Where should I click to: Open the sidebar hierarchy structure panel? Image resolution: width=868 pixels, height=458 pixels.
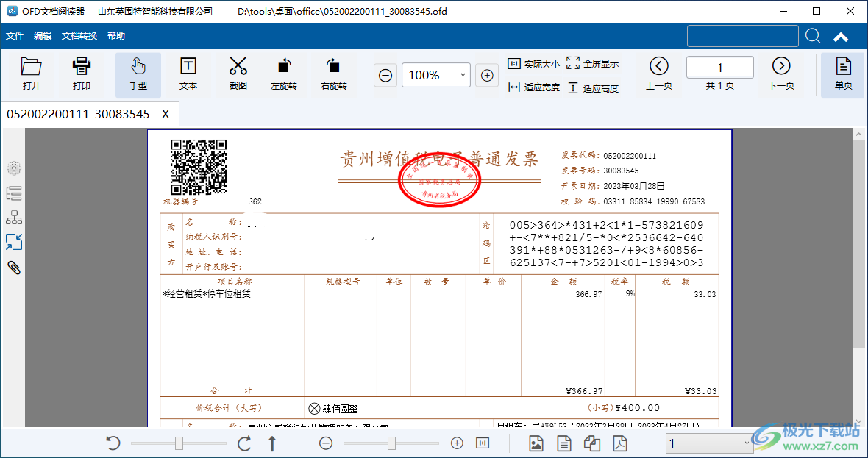pyautogui.click(x=14, y=218)
